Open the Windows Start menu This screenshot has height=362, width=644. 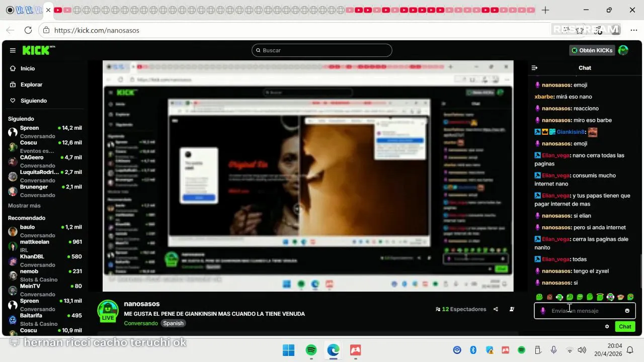289,350
